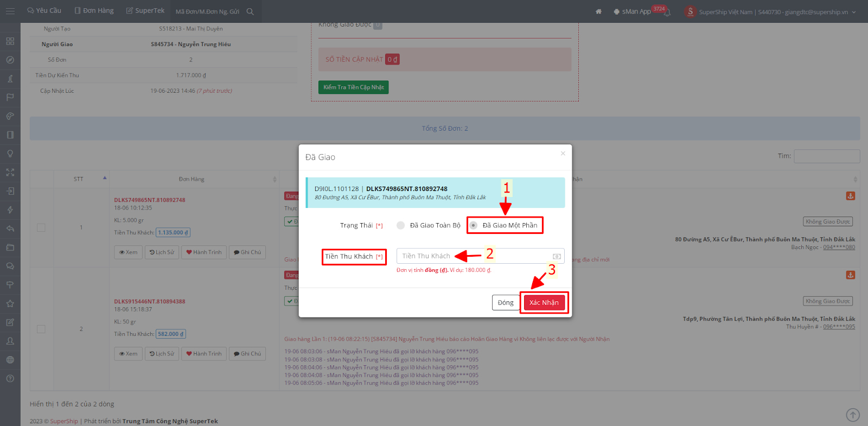Open the folder icon in sidebar
The width and height of the screenshot is (868, 426).
coord(10,247)
